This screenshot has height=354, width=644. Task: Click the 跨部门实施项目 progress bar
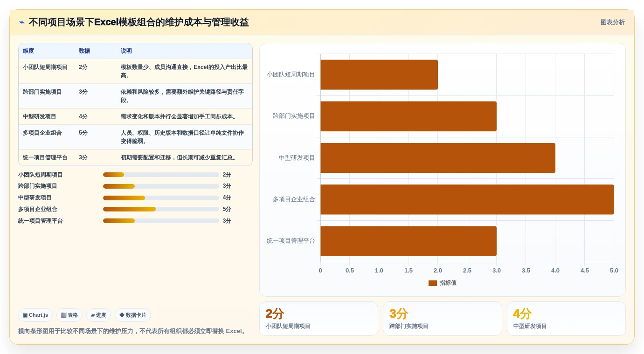pyautogui.click(x=161, y=186)
